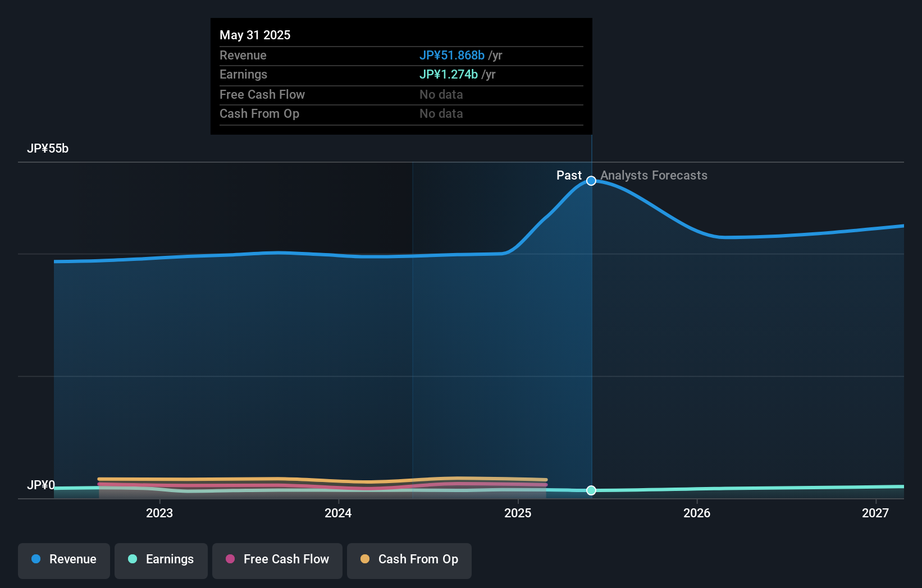Click the Earnings tooltip row label
Viewport: 922px width, 588px height.
pos(243,74)
